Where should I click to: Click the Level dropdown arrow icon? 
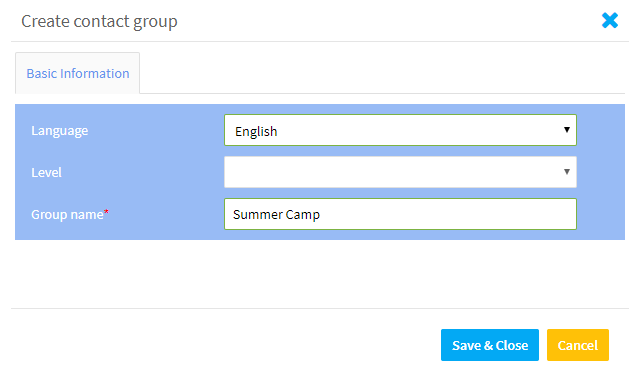click(x=567, y=172)
